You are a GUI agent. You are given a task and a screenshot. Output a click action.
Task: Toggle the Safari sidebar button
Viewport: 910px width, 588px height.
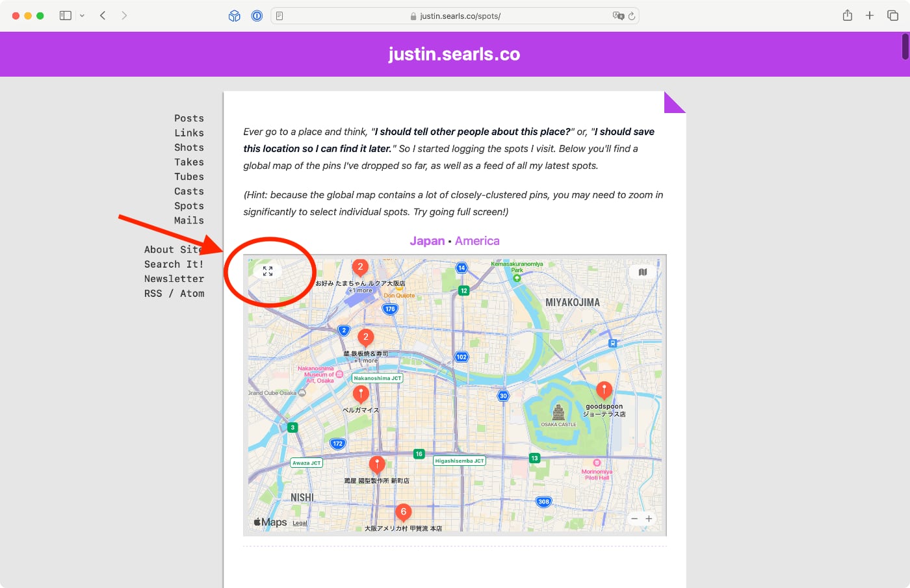65,16
